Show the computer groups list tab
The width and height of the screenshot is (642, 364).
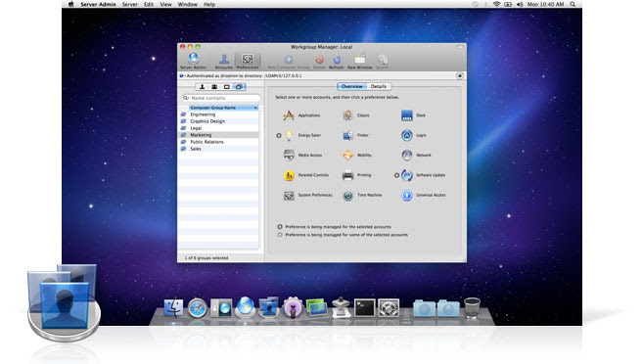pyautogui.click(x=239, y=87)
